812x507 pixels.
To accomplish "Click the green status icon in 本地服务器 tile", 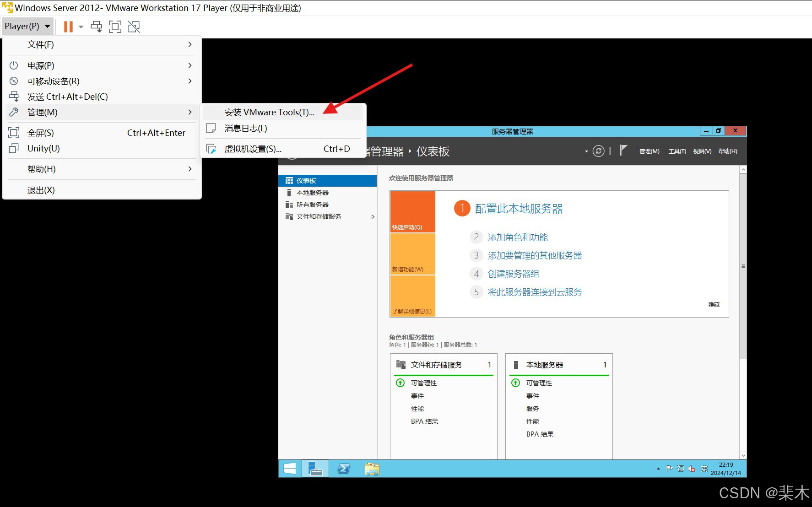I will point(516,383).
